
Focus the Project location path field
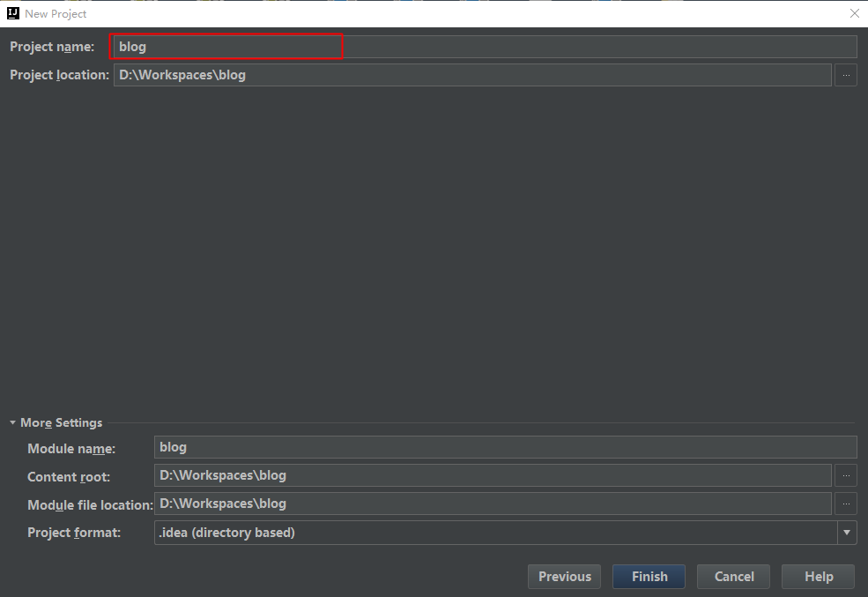click(471, 75)
